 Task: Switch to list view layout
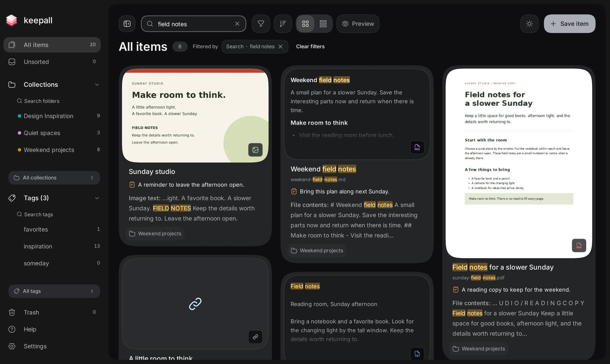click(323, 24)
